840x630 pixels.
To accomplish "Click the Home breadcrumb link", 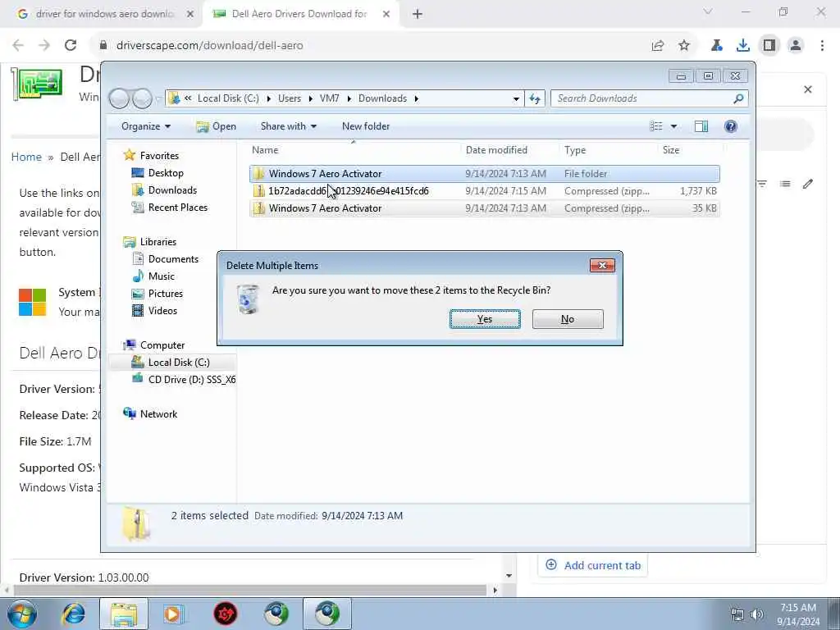I will 26,157.
